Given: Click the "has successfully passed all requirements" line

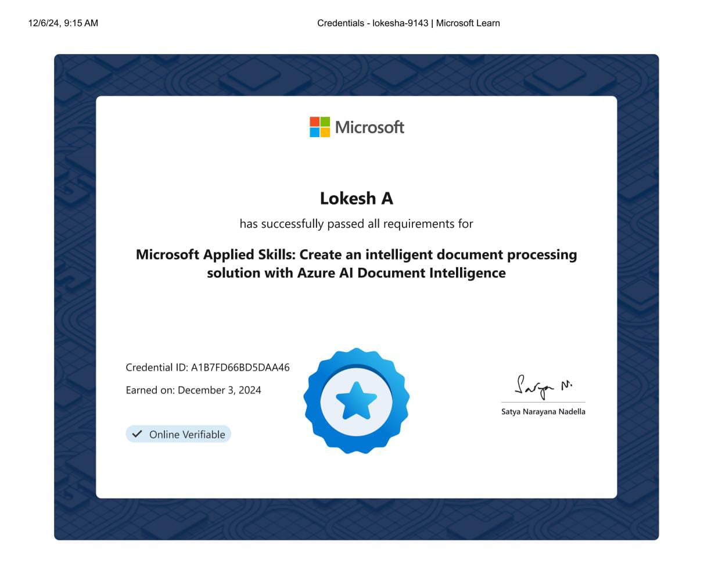Looking at the screenshot, I should [x=356, y=224].
